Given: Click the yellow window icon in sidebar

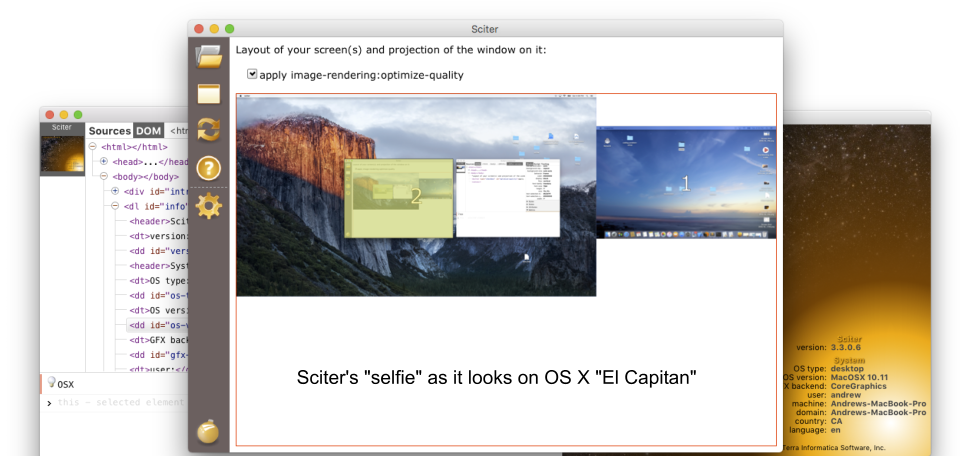Looking at the screenshot, I should (x=208, y=94).
